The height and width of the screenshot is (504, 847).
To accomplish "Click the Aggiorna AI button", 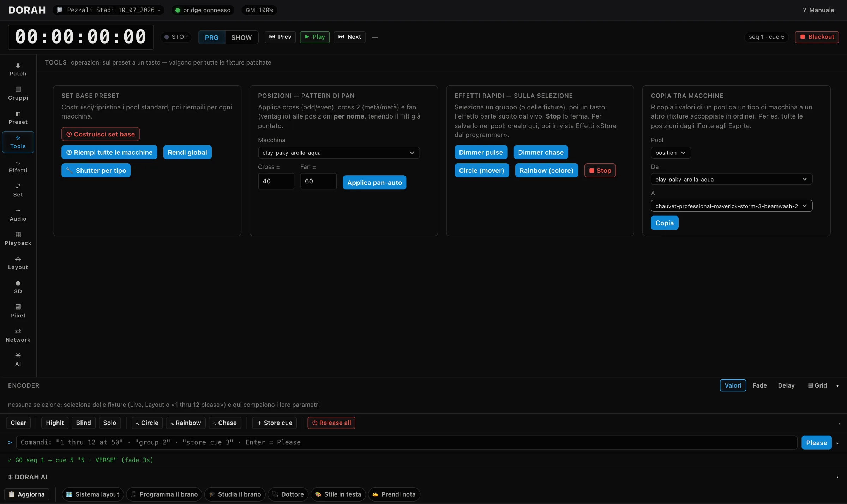I will pyautogui.click(x=27, y=494).
